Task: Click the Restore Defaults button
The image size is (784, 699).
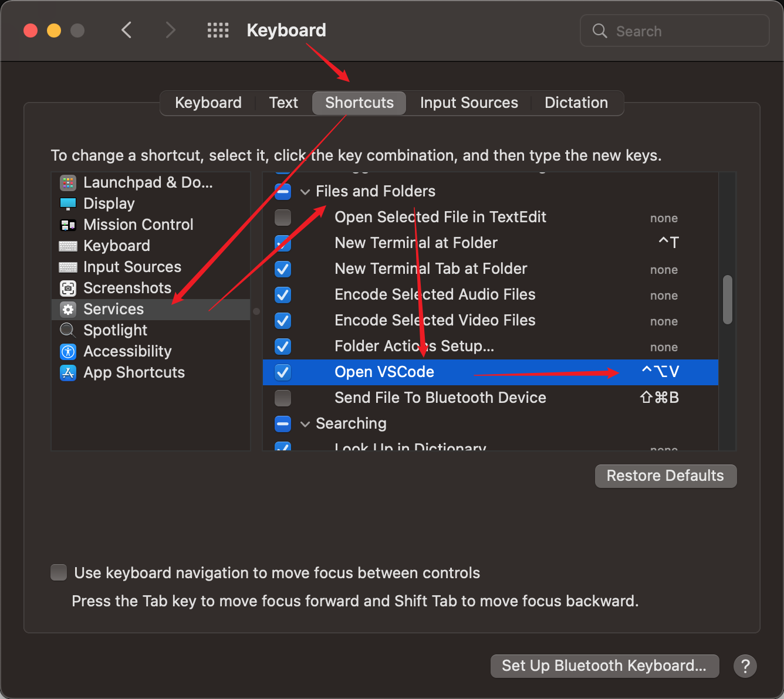Action: point(665,476)
